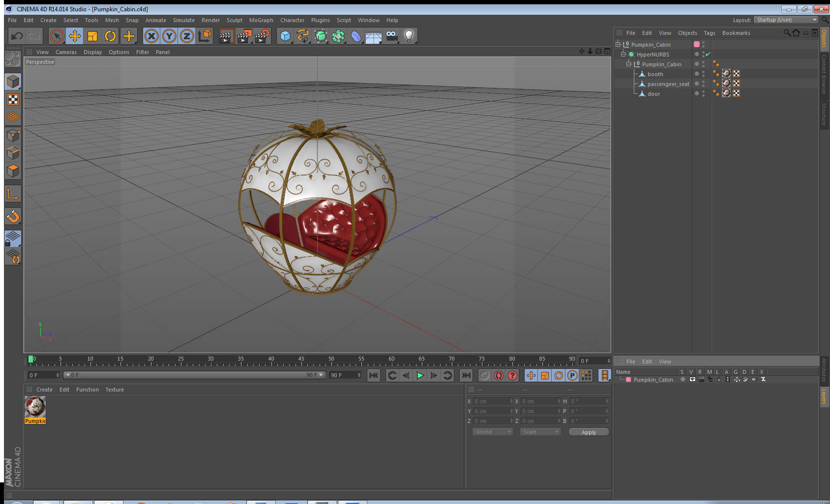The image size is (830, 504).
Task: Click Make Editable icon in left sidebar
Action: (13, 58)
